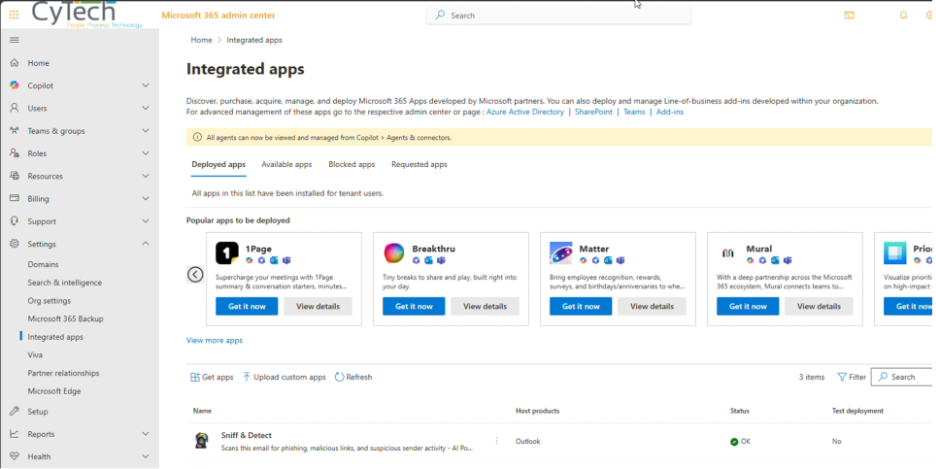Open the Filter option for apps list

(x=852, y=377)
